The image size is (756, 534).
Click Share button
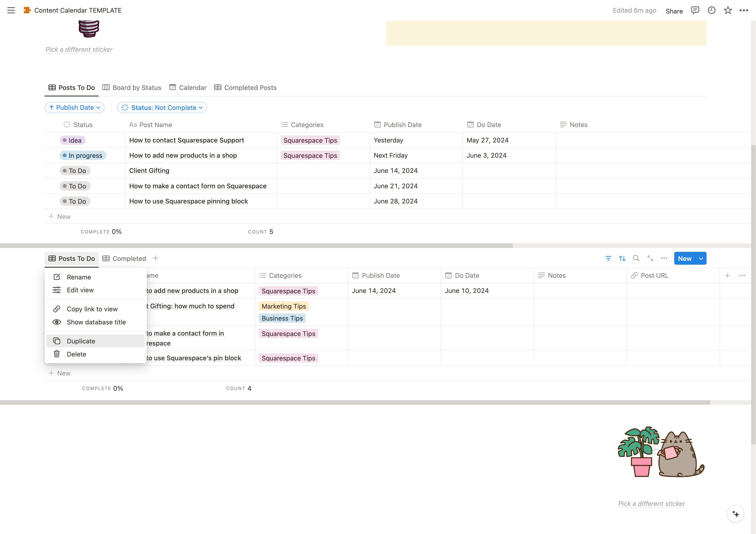[674, 11]
